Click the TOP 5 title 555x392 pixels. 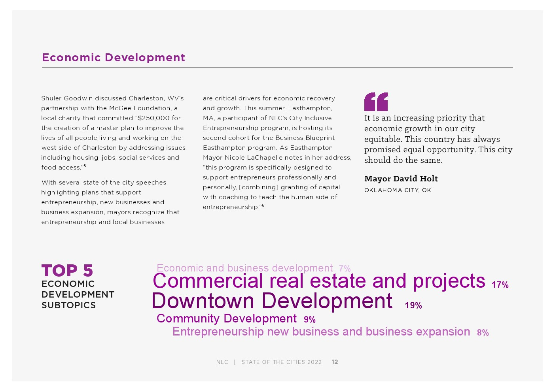(67, 271)
